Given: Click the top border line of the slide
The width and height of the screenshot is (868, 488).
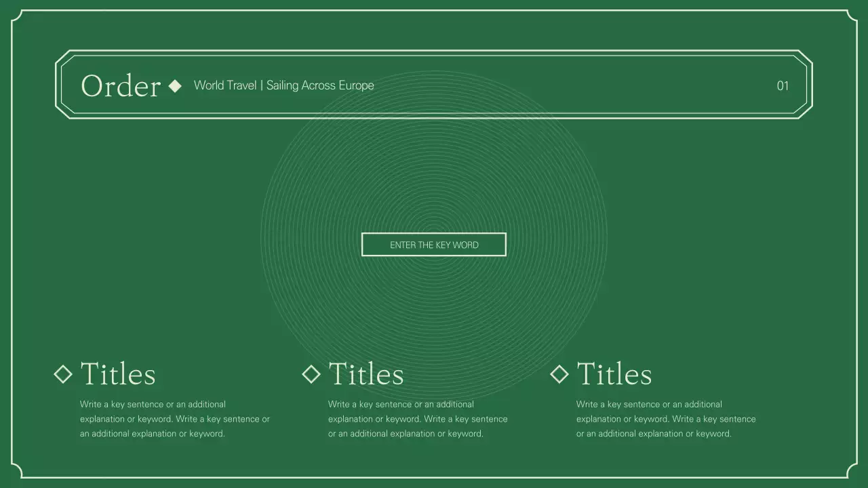Looking at the screenshot, I should click(x=434, y=8).
